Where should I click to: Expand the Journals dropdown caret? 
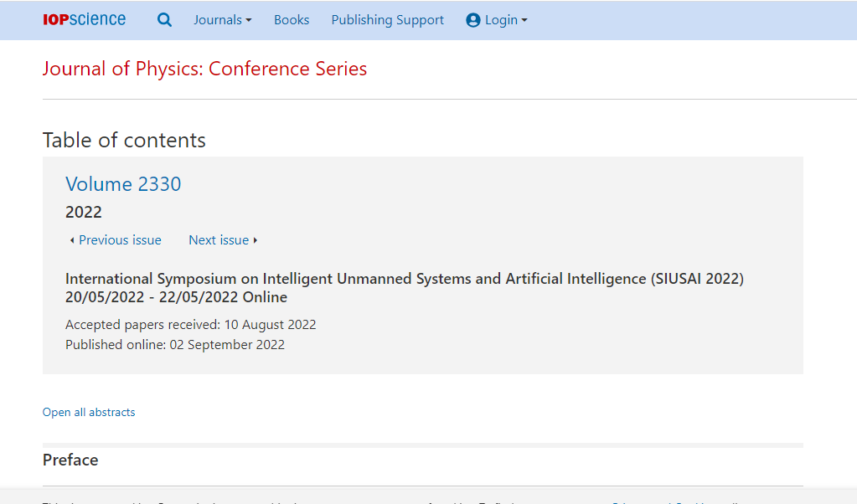(x=249, y=21)
